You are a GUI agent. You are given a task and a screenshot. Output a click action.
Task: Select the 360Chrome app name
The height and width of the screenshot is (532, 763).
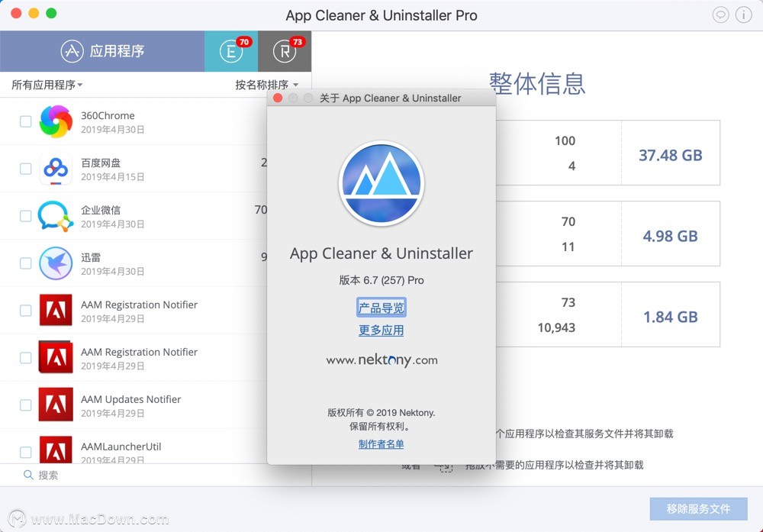108,115
